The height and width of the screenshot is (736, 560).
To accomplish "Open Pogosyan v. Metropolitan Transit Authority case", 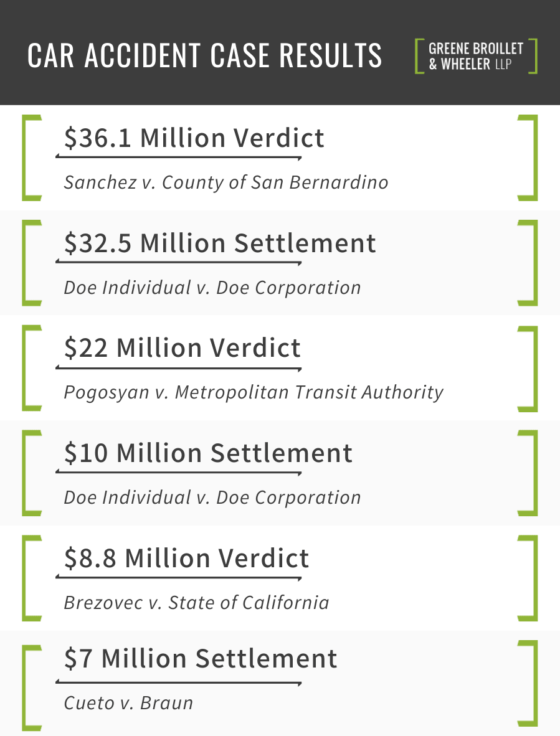I will [x=254, y=392].
